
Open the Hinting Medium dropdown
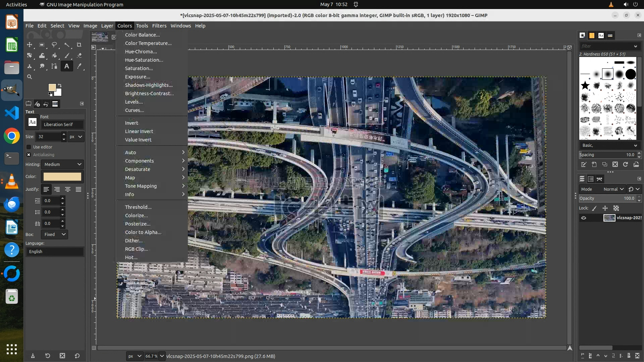point(63,164)
